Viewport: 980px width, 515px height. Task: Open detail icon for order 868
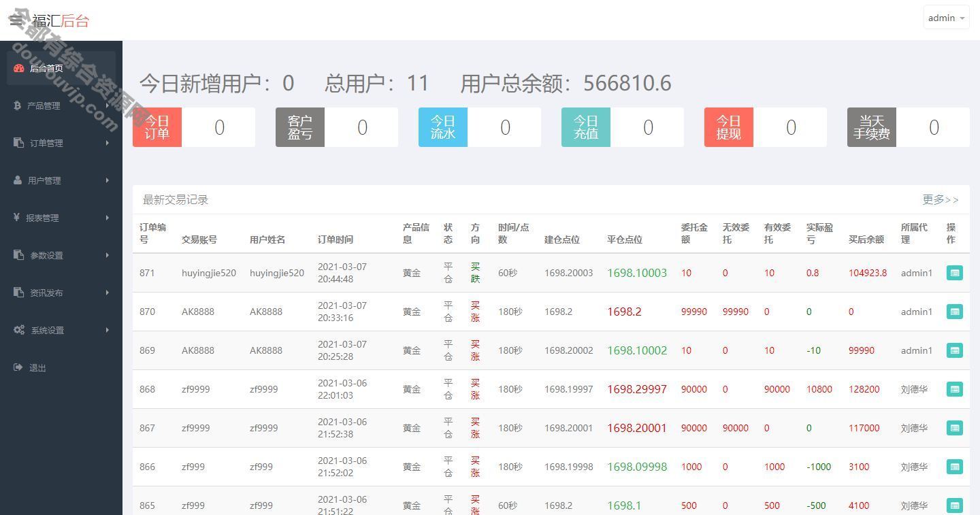tap(955, 389)
